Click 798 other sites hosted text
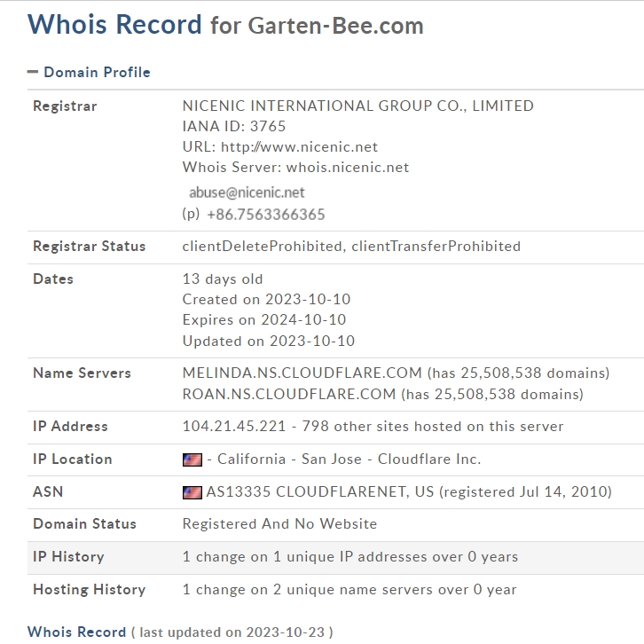This screenshot has height=644, width=644. [x=433, y=427]
